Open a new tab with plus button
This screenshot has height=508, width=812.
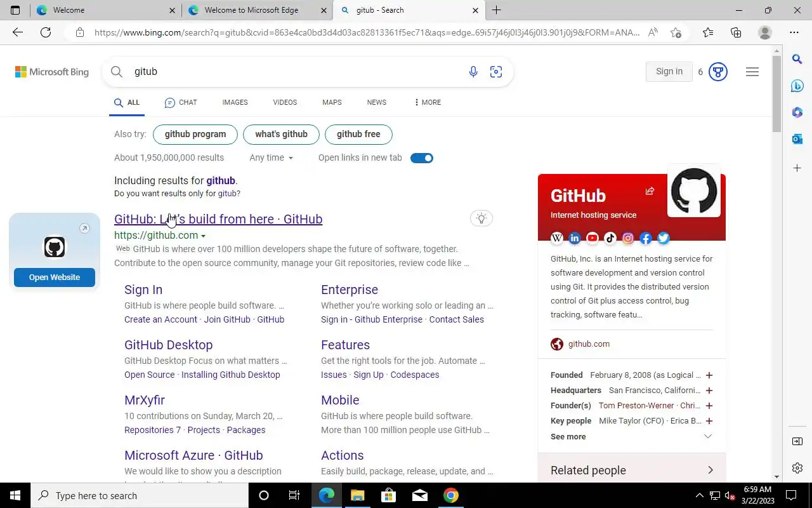pyautogui.click(x=496, y=10)
